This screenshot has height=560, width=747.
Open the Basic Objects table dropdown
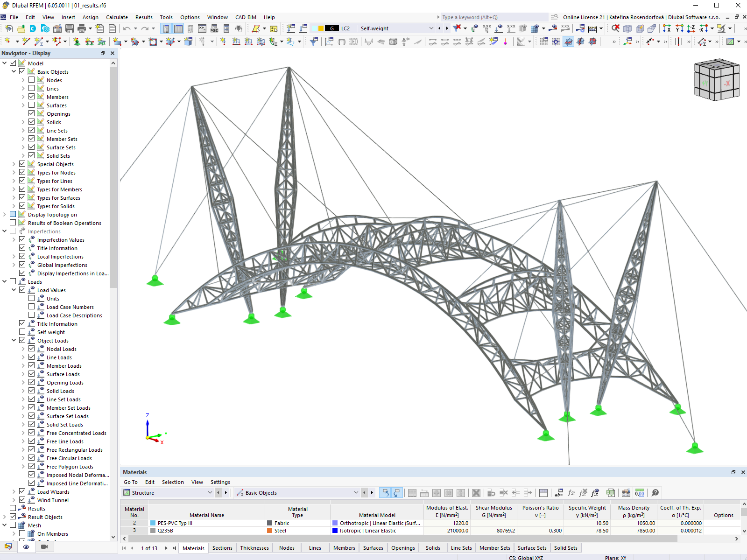[356, 493]
